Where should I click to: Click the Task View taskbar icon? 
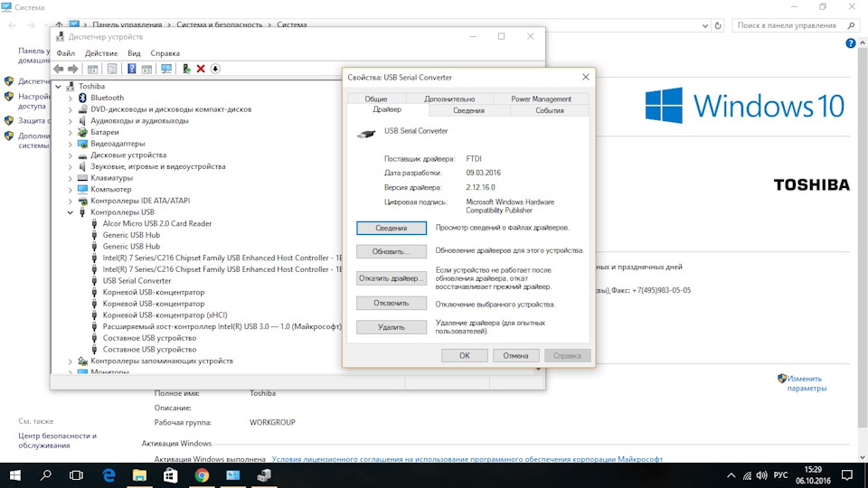click(76, 475)
